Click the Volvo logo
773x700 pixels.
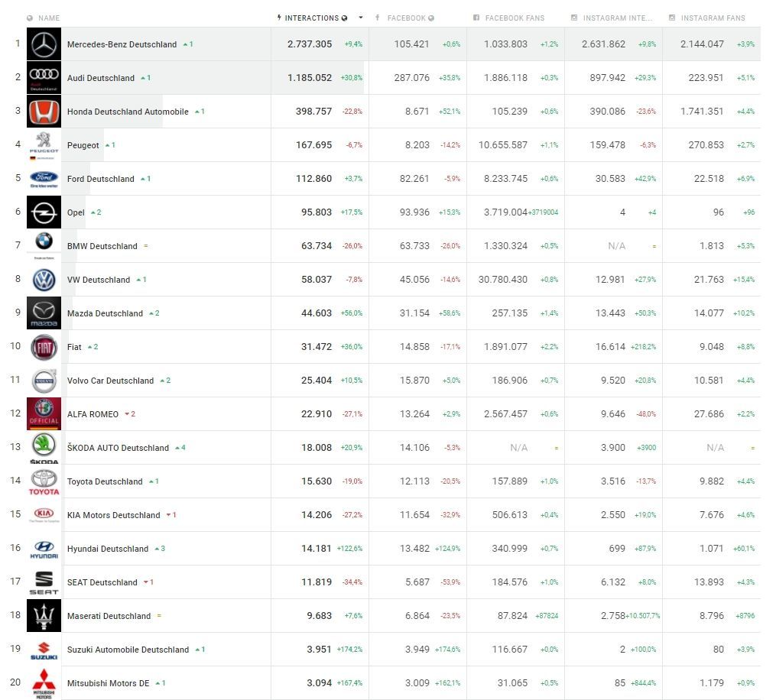click(x=44, y=381)
